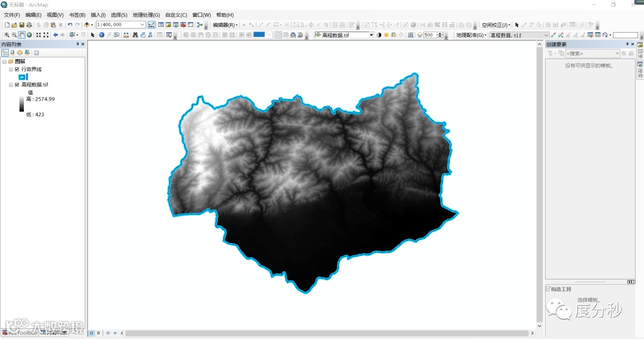Uncheck the 高程数据.tif layer visibility
The height and width of the screenshot is (339, 644).
17,85
